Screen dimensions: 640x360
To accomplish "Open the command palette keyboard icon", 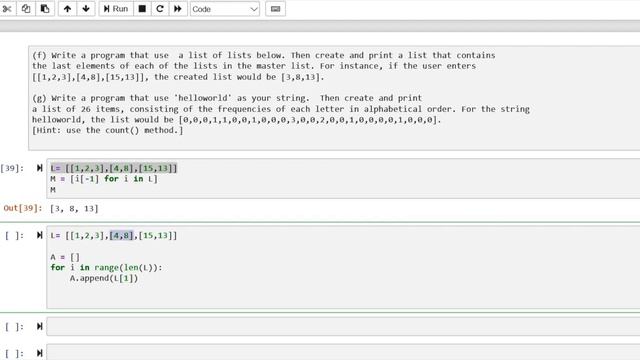I will [x=276, y=9].
